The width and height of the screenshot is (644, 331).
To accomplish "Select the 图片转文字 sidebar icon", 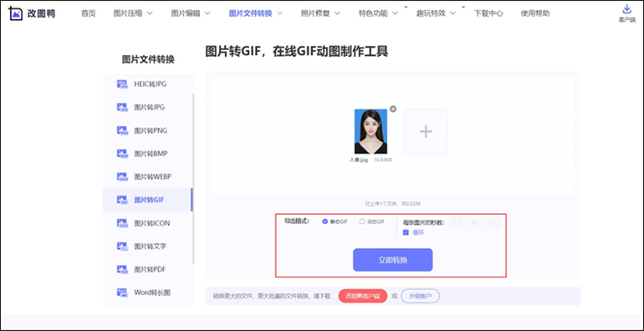I will click(122, 247).
